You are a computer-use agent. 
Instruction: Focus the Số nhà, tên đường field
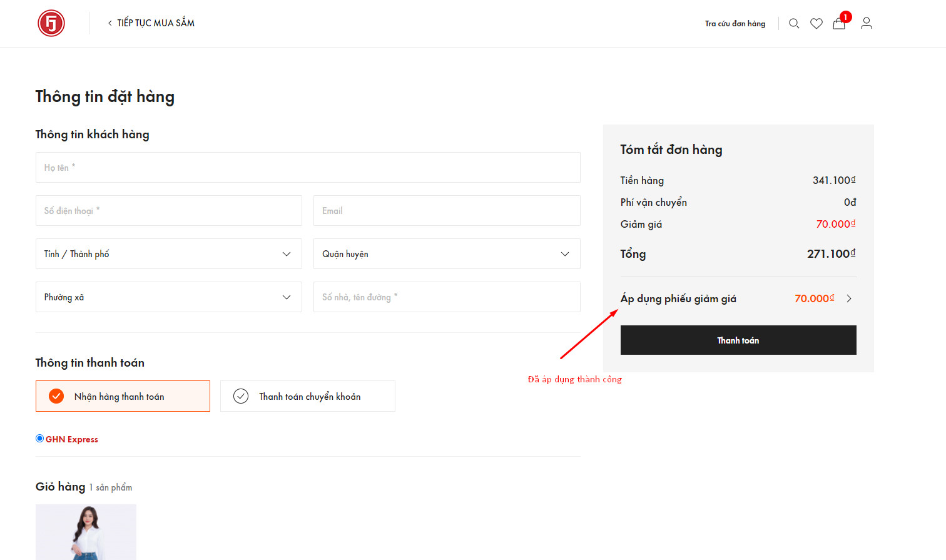click(447, 297)
